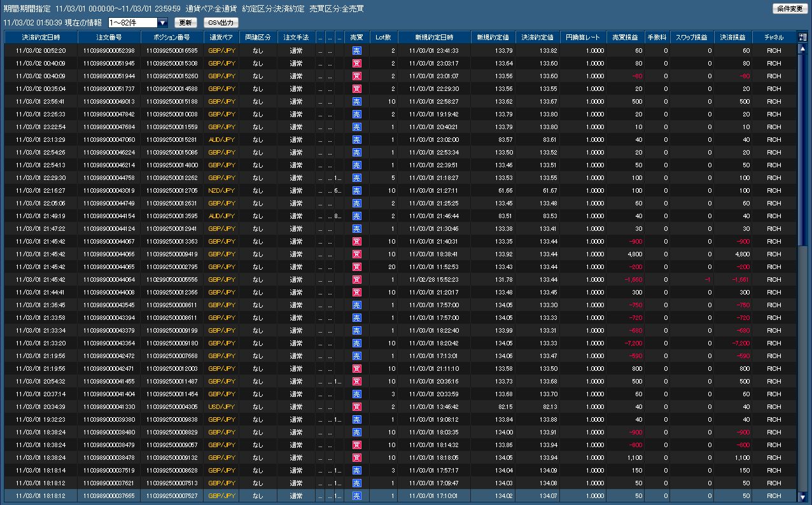This screenshot has height=505, width=812.
Task: Click the vertical scrollbar thumb
Action: pyautogui.click(x=802, y=150)
